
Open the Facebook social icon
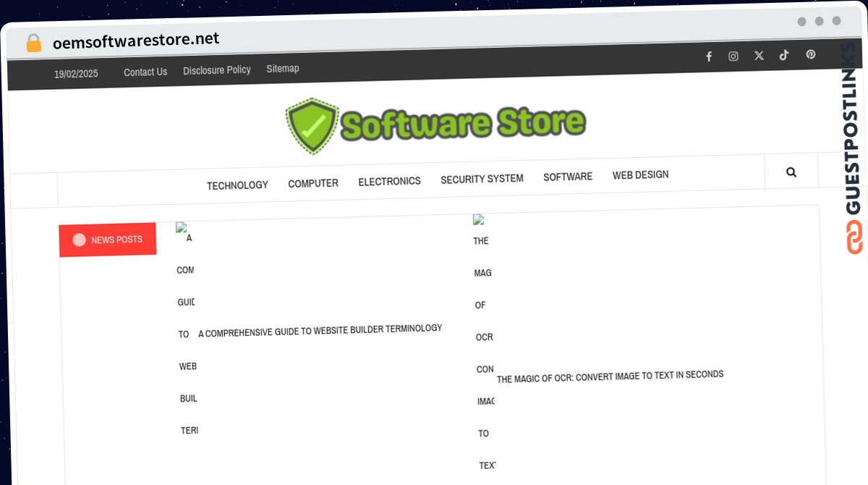coord(709,56)
